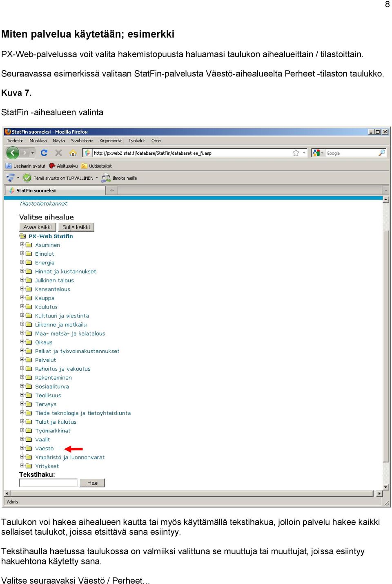
Task: Open the Näytä menu
Action: [59, 141]
